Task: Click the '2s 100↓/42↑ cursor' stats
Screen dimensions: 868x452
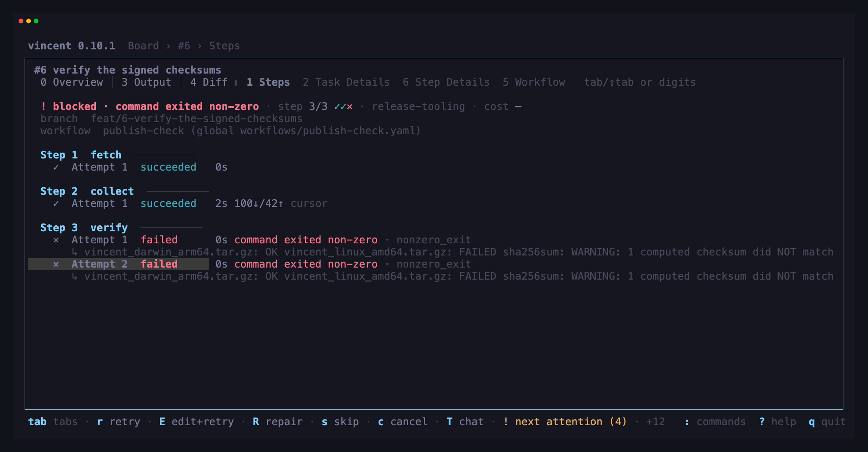Action: coord(271,204)
